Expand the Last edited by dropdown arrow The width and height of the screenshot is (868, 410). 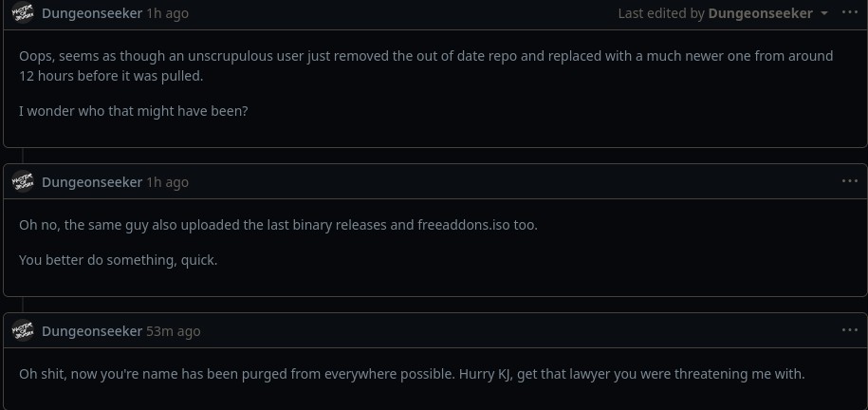tap(824, 13)
